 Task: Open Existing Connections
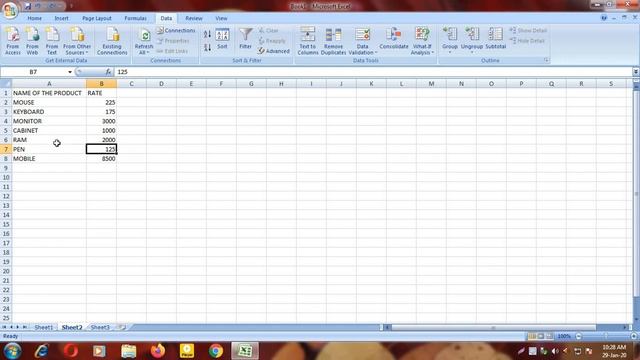point(112,40)
